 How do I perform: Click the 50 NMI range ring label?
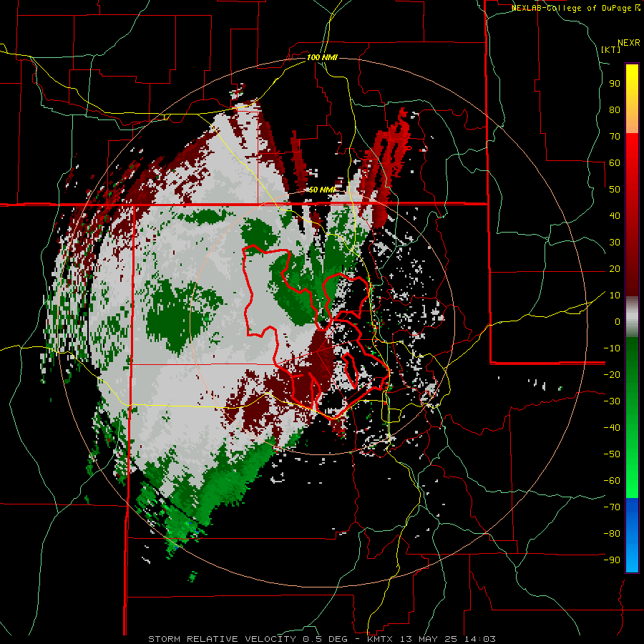tap(323, 190)
